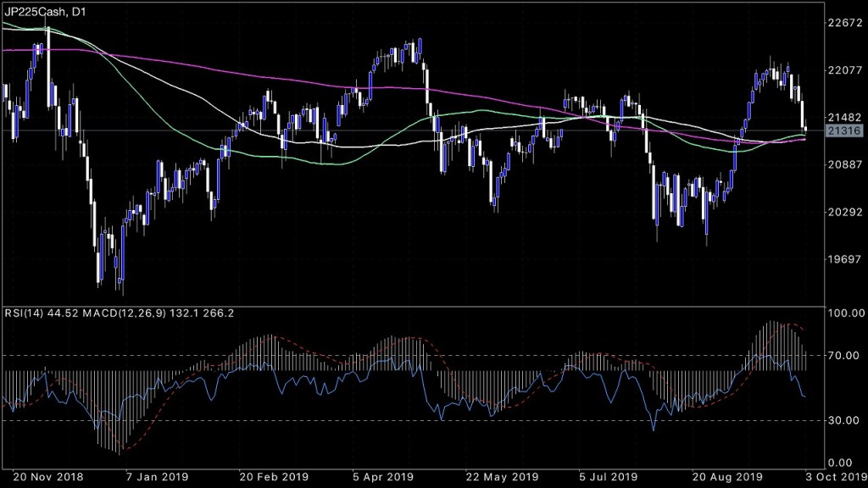This screenshot has width=868, height=488.
Task: Select the 100.00 indicator scale label
Action: pos(846,313)
